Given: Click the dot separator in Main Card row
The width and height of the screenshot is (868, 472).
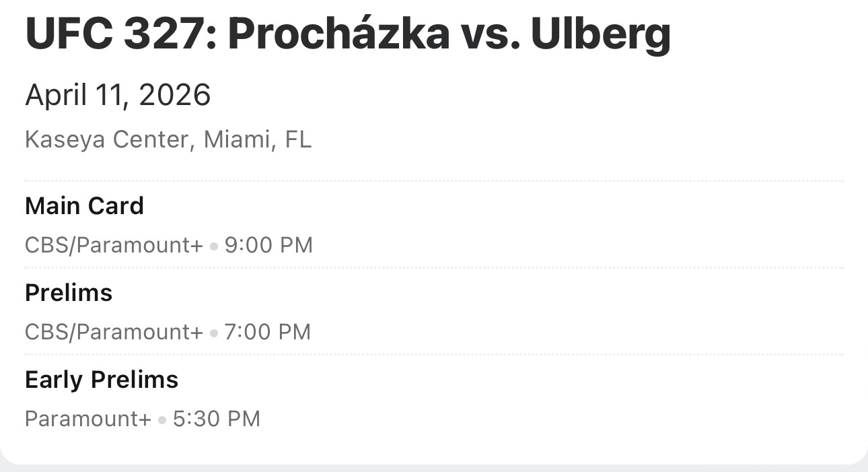Looking at the screenshot, I should pos(214,246).
